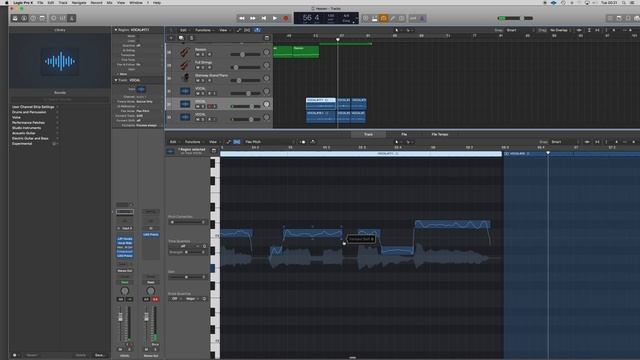Adjust the Full Strings track volume slider
The image size is (640, 360).
[x=245, y=67]
